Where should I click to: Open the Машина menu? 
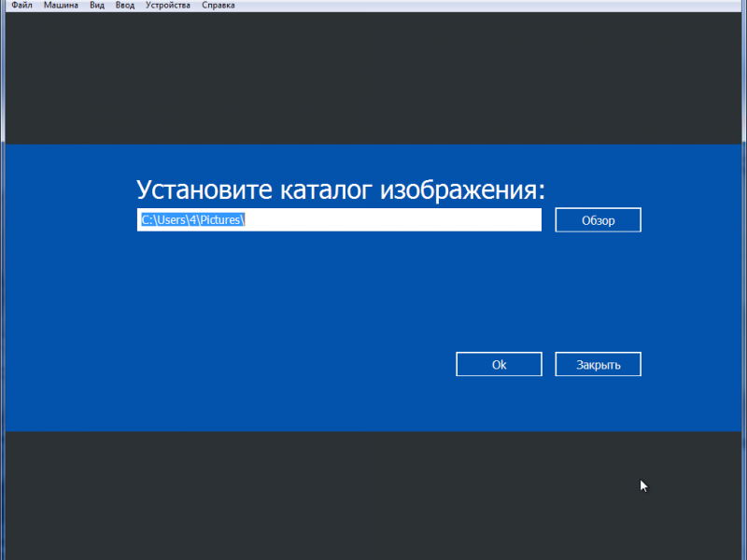pos(61,6)
